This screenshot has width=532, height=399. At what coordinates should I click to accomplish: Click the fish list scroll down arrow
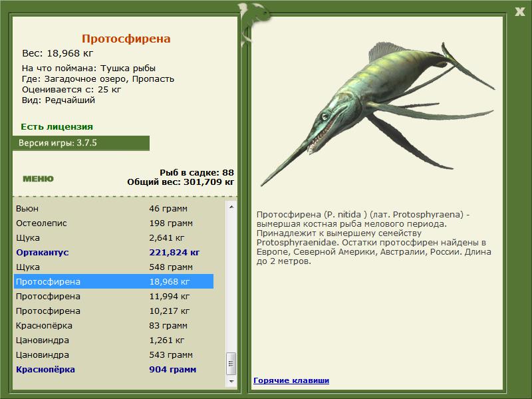pyautogui.click(x=231, y=381)
